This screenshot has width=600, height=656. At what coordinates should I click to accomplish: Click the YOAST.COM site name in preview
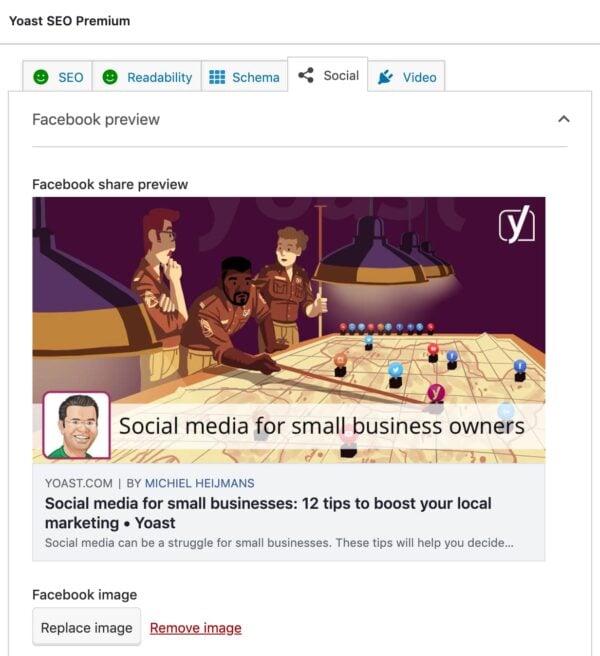point(76,483)
